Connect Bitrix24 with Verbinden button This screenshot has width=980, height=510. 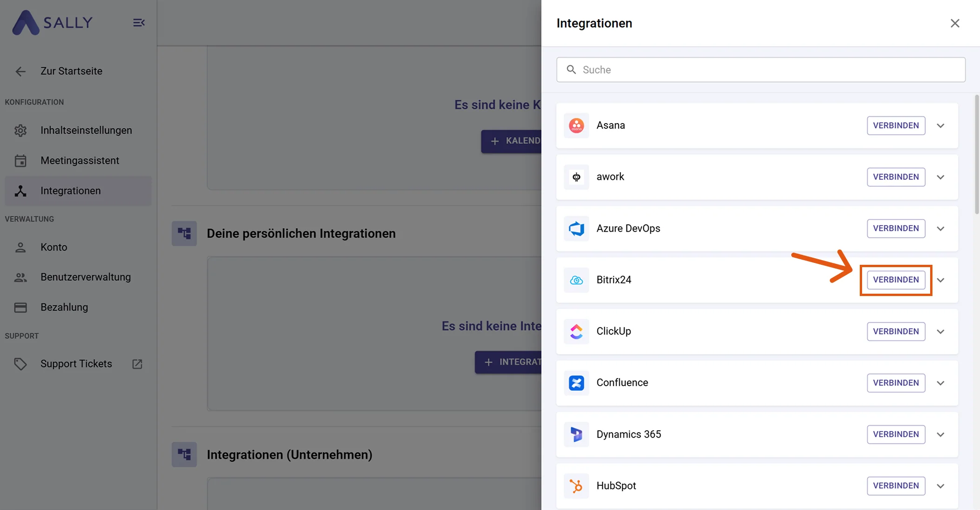pyautogui.click(x=896, y=280)
